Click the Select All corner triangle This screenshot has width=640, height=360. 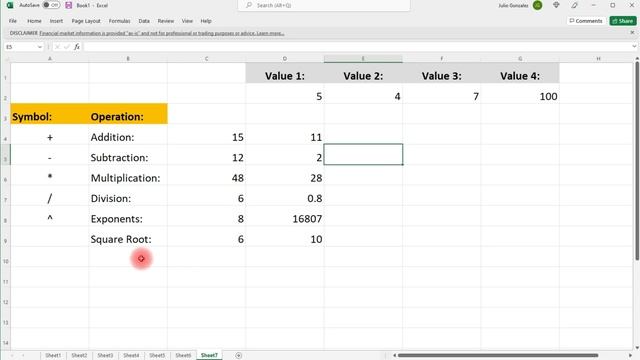(x=6, y=59)
